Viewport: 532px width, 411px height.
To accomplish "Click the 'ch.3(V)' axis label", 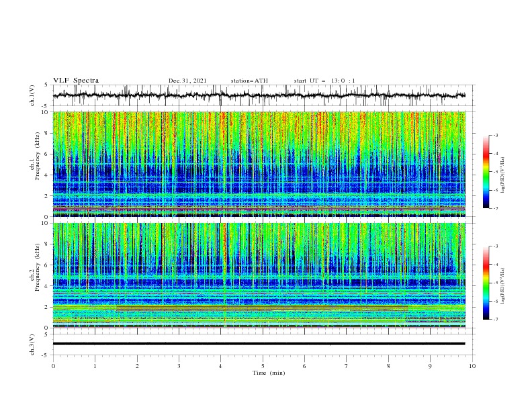I will tap(32, 345).
